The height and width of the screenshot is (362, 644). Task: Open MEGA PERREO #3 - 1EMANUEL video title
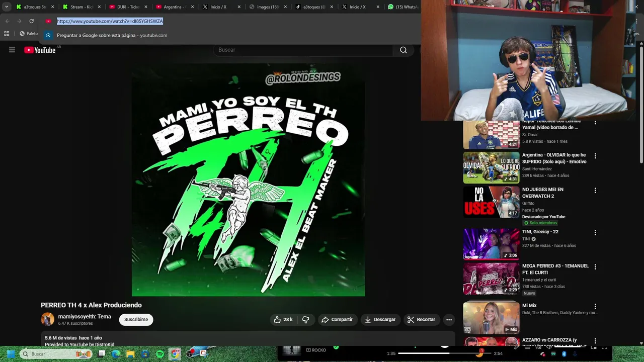(x=555, y=269)
